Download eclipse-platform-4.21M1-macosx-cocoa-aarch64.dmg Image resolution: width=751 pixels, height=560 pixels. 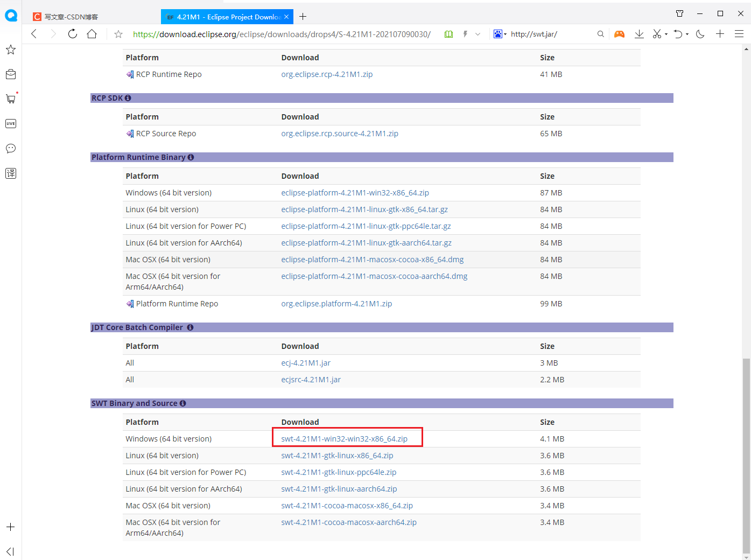tap(374, 276)
